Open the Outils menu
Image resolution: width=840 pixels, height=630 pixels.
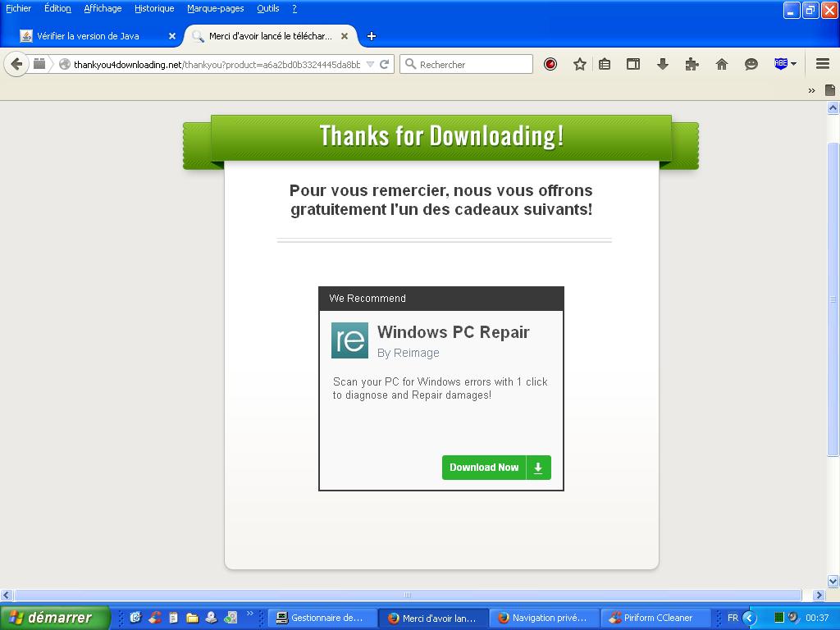click(x=268, y=8)
